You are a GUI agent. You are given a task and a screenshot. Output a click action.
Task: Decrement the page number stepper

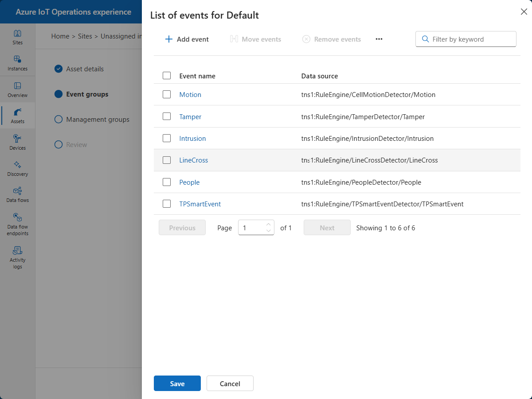pos(268,231)
